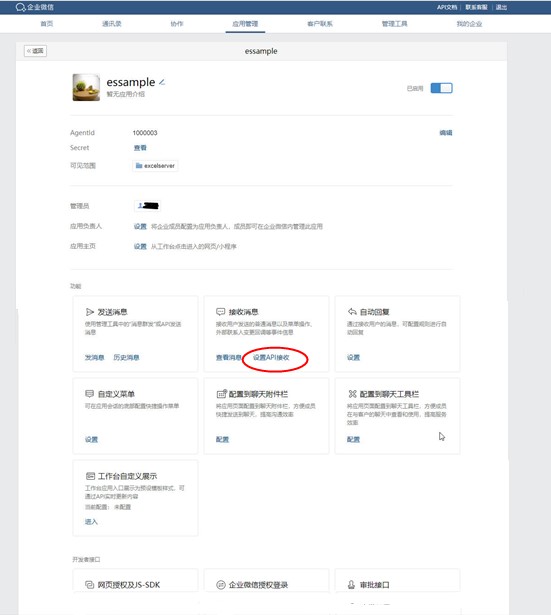Click the 企业微信 logo icon
Screen dimensions: 551x615
[x=20, y=7]
